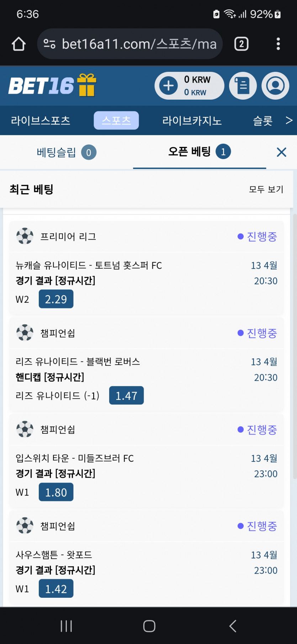
Task: Open the 라이브카지노 menu
Action: [192, 121]
